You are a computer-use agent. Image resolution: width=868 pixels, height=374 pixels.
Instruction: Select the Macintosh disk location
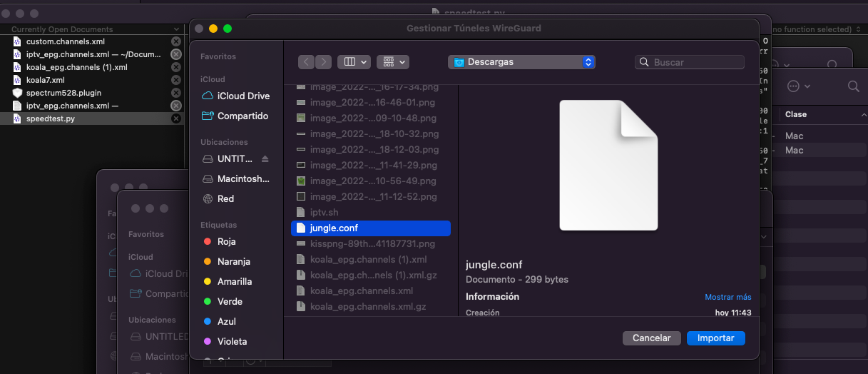[x=242, y=178]
